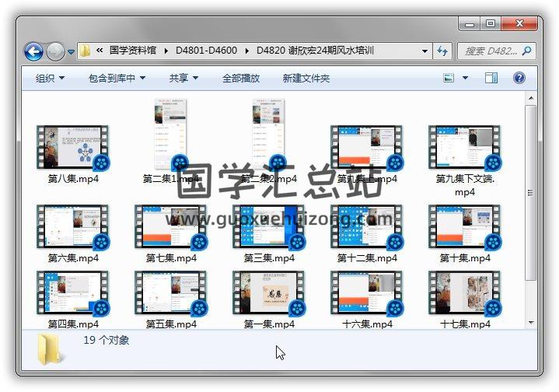The image size is (559, 392).
Task: Select D4801-D4600 breadcrumb segment
Action: tap(206, 51)
